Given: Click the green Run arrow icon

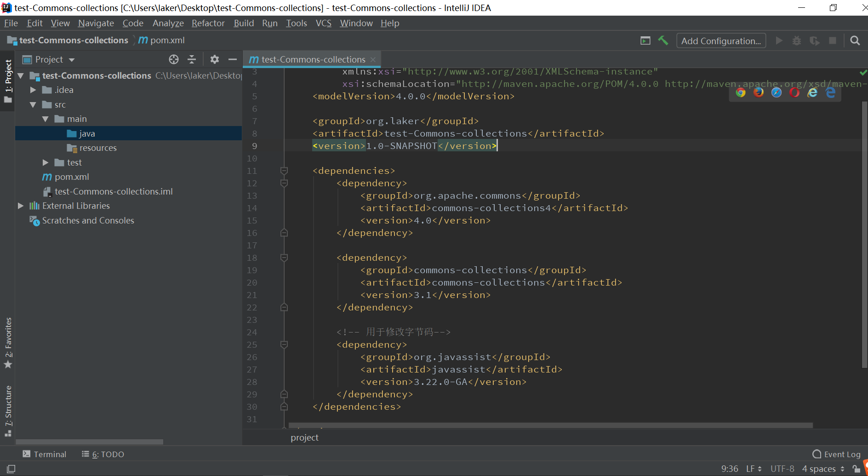Looking at the screenshot, I should [779, 40].
